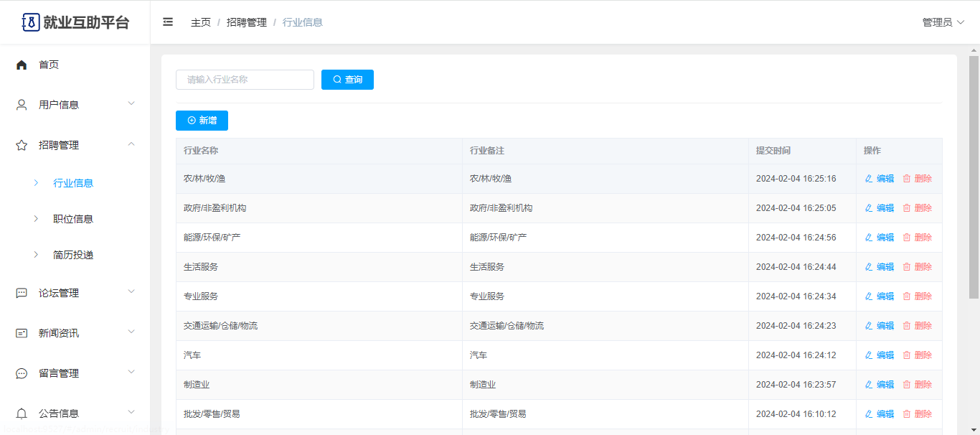
Task: Click the trash icon for 农/林/牧/渔
Action: (x=906, y=179)
